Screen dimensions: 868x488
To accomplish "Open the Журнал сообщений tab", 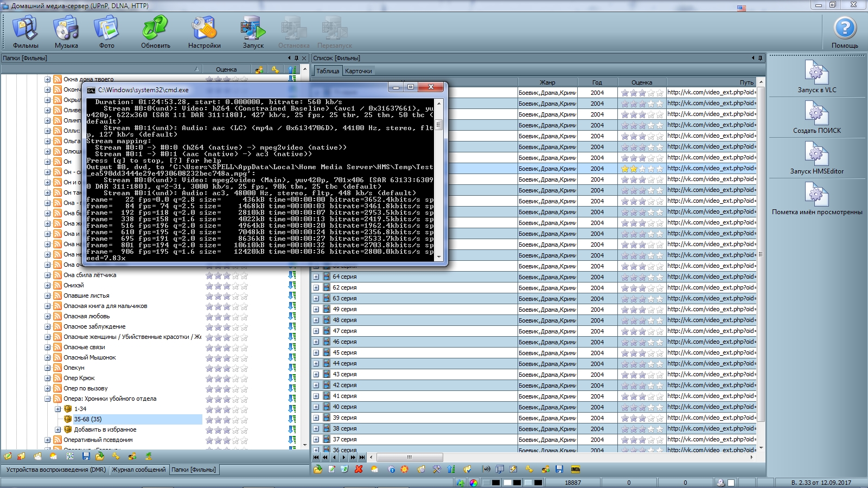I will click(x=139, y=470).
